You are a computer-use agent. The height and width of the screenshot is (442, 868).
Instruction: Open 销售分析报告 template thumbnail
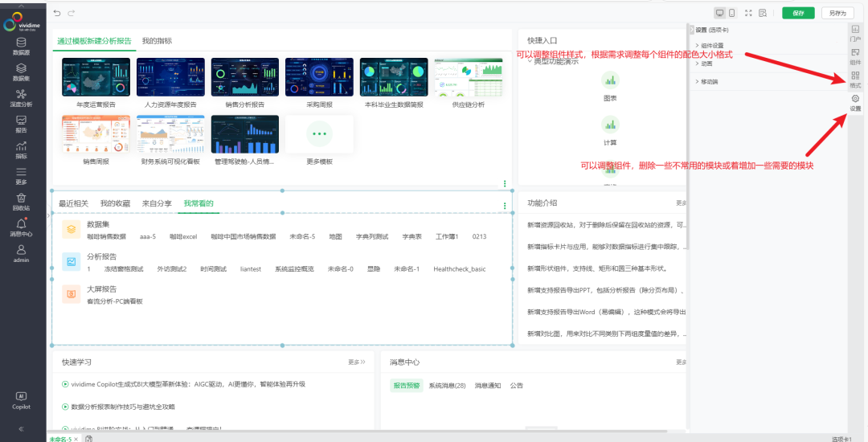244,77
